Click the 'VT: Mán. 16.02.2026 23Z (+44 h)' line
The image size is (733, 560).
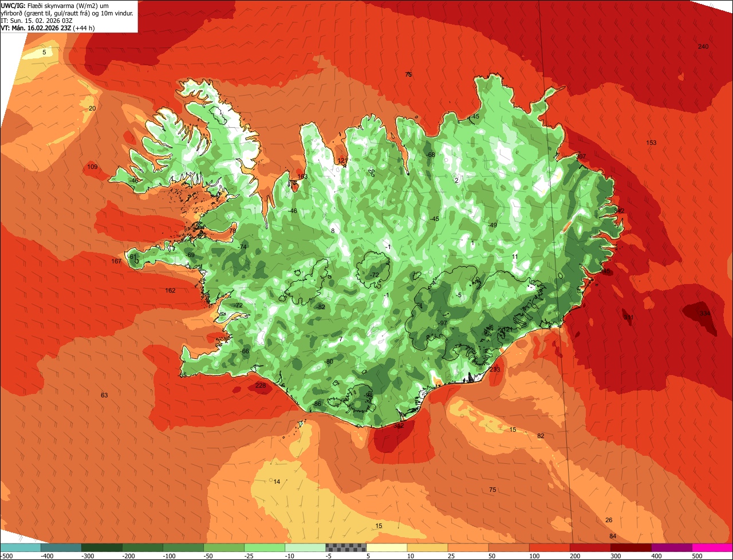(48, 27)
